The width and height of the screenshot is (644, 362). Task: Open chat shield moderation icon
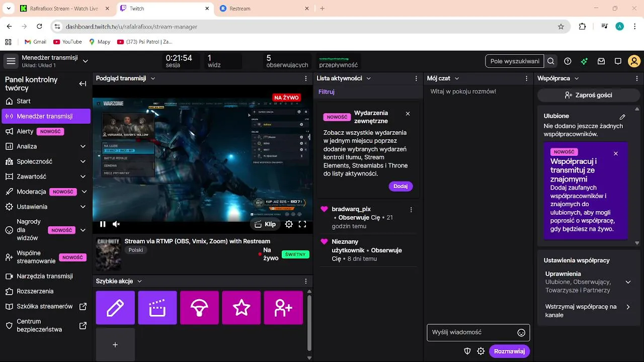pyautogui.click(x=467, y=351)
